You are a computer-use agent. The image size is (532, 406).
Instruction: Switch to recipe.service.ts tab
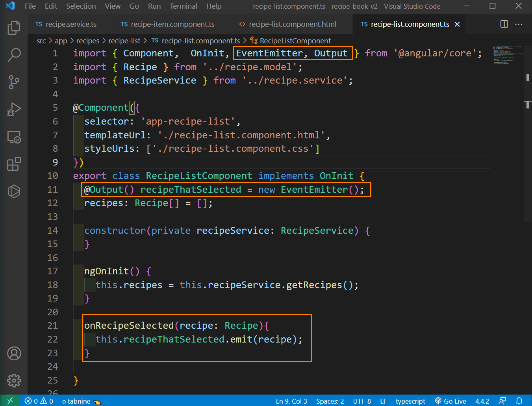(70, 24)
